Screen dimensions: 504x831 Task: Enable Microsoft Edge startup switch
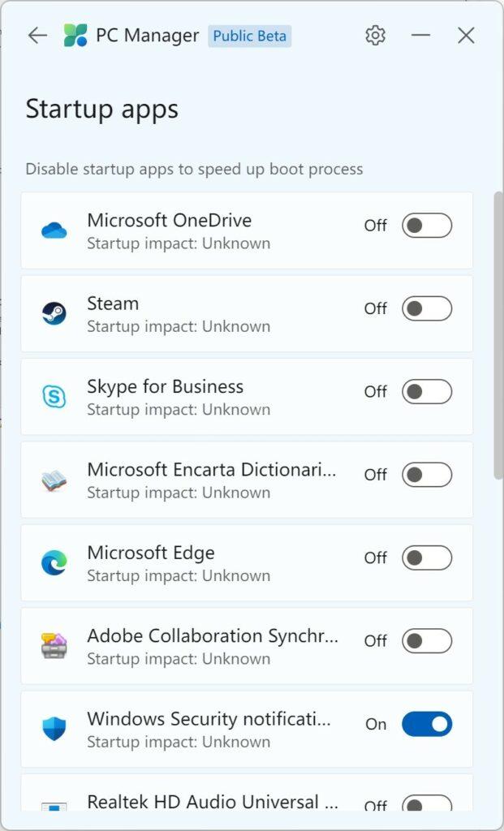coord(427,558)
